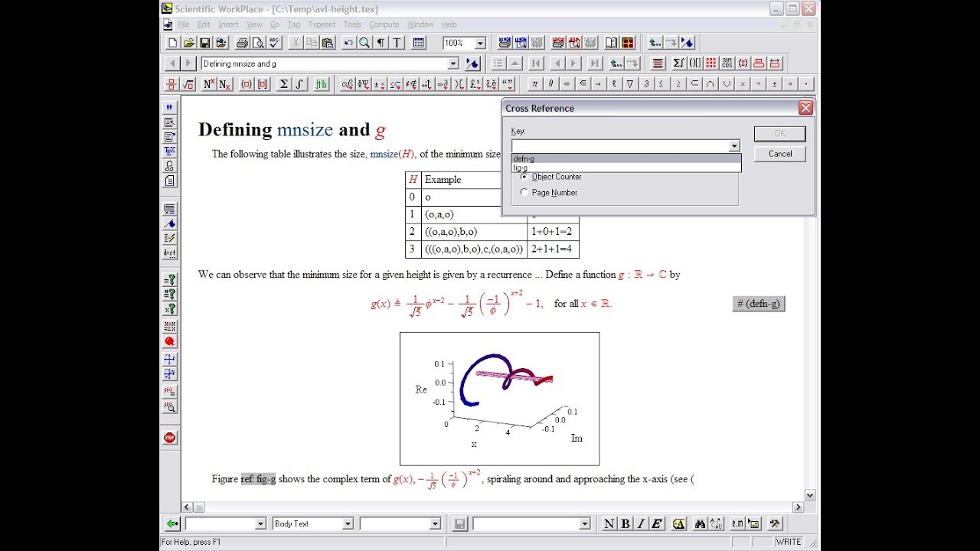
Task: Click the ref: fig-g field in text
Action: (x=258, y=479)
